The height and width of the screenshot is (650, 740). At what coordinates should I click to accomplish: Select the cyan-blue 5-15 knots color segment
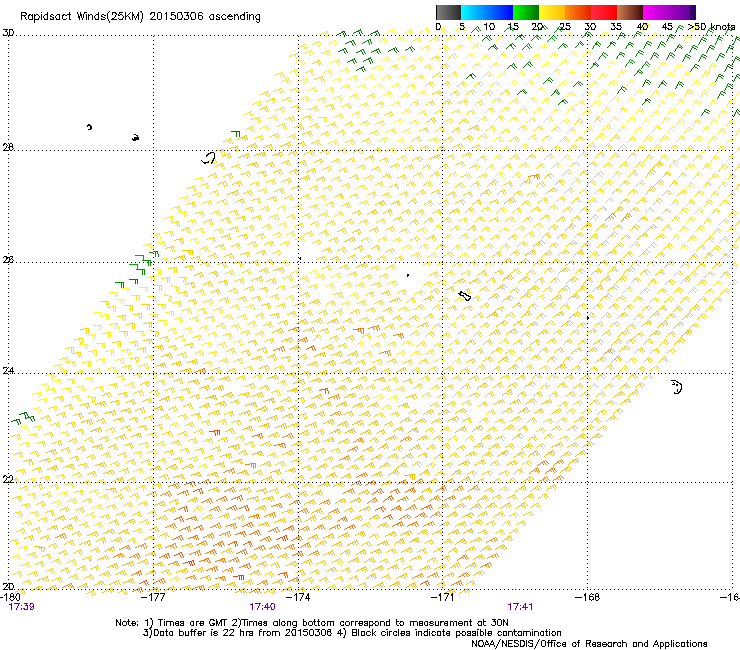487,12
